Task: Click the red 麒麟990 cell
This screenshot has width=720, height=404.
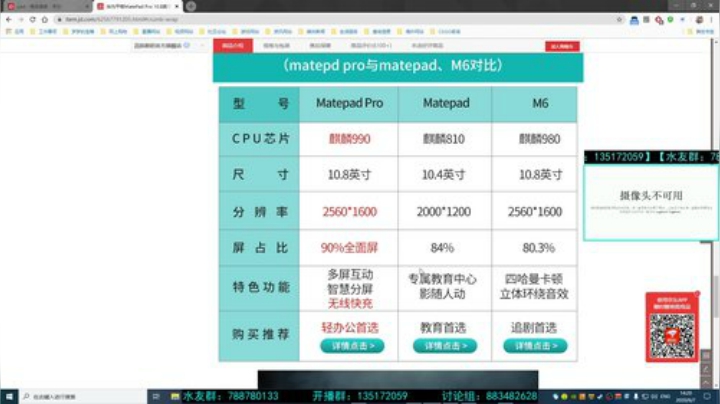Action: coord(349,139)
